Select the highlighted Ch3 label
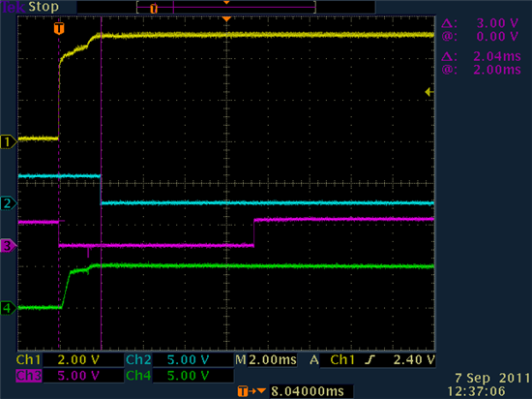The height and width of the screenshot is (399, 532). click(x=29, y=376)
